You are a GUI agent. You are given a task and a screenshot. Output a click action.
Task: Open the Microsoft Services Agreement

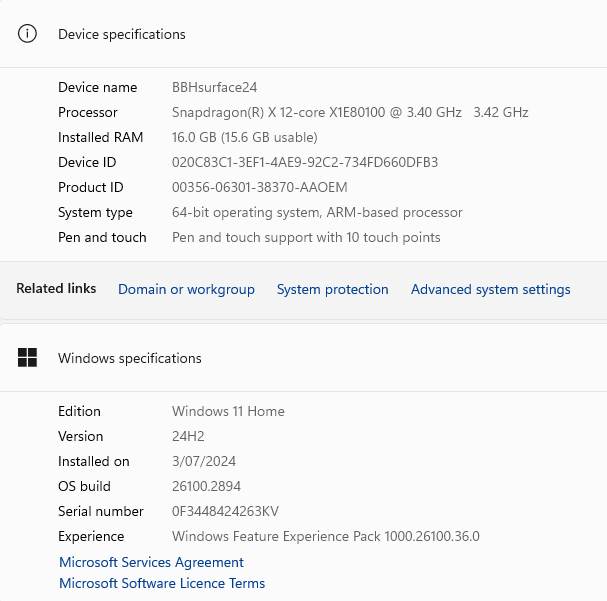click(x=151, y=562)
